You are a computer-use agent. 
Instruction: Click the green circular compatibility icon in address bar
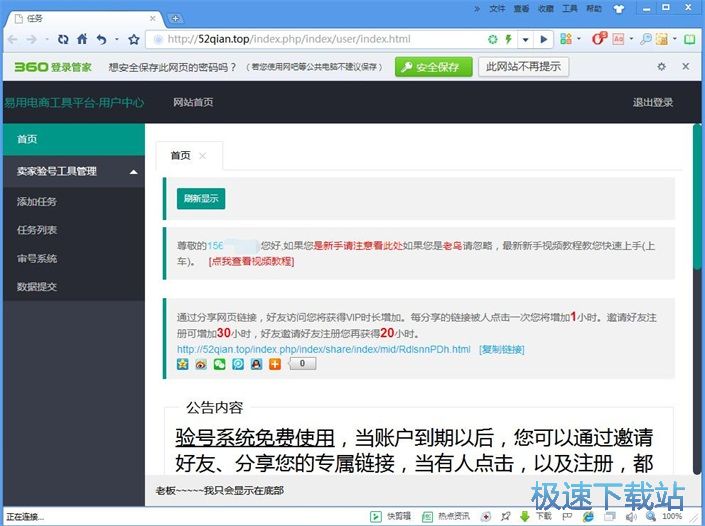[x=493, y=40]
